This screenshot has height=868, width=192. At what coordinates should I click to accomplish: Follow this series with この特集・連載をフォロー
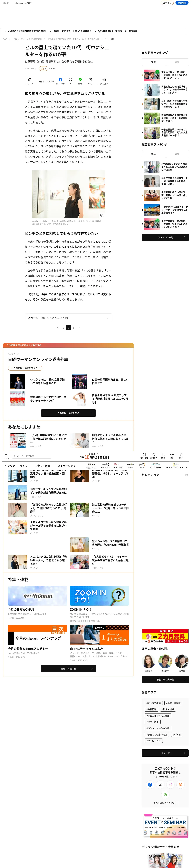[25, 368]
